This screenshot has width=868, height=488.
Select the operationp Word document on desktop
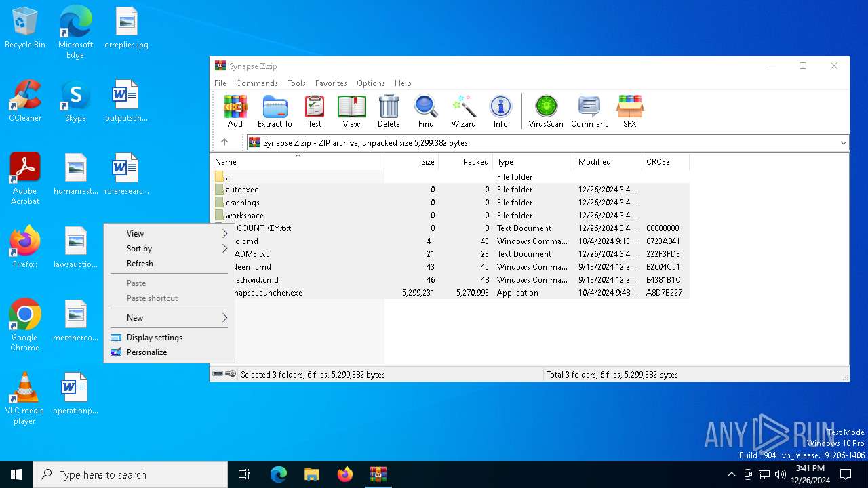tap(75, 394)
